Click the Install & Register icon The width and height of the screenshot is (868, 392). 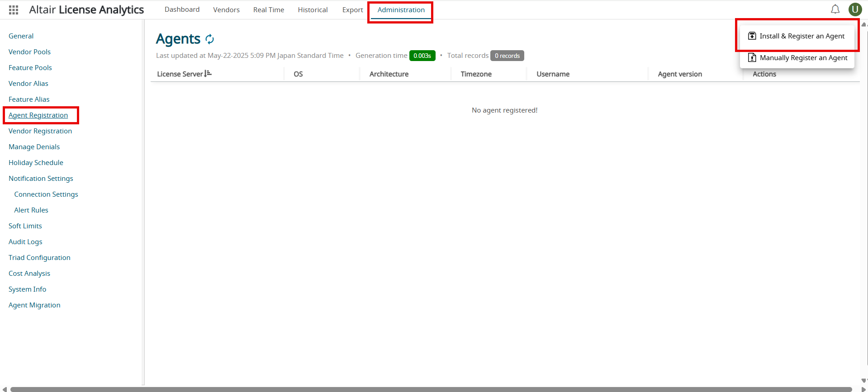752,36
